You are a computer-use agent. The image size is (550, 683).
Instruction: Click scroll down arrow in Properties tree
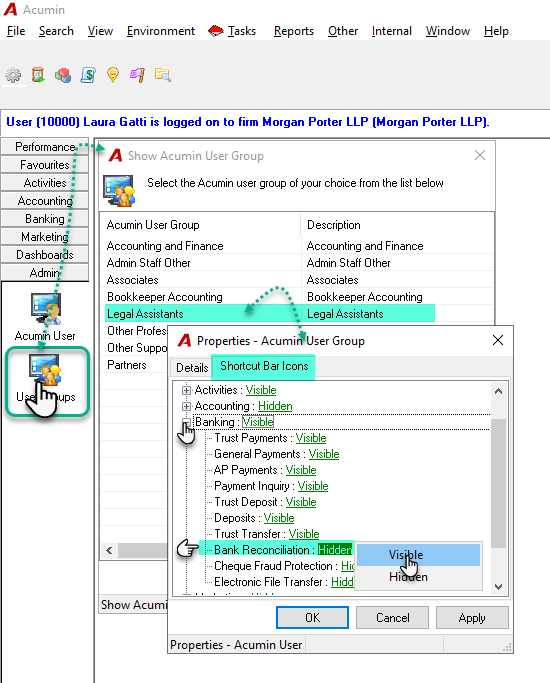click(x=499, y=587)
